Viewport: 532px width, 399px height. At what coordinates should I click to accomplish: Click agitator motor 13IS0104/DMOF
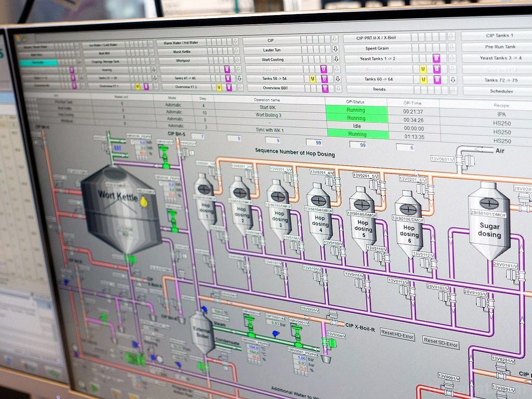(x=318, y=201)
